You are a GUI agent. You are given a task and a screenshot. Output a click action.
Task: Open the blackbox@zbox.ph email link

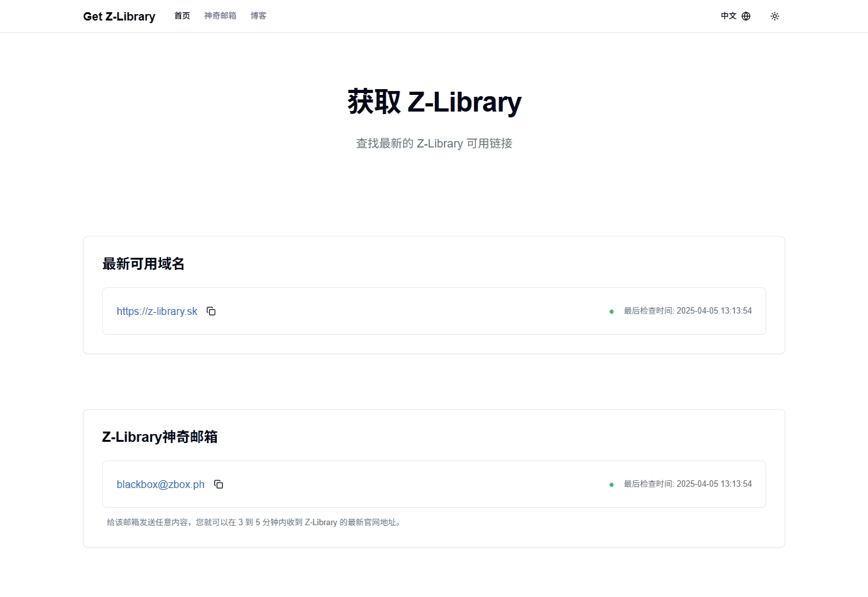(160, 484)
